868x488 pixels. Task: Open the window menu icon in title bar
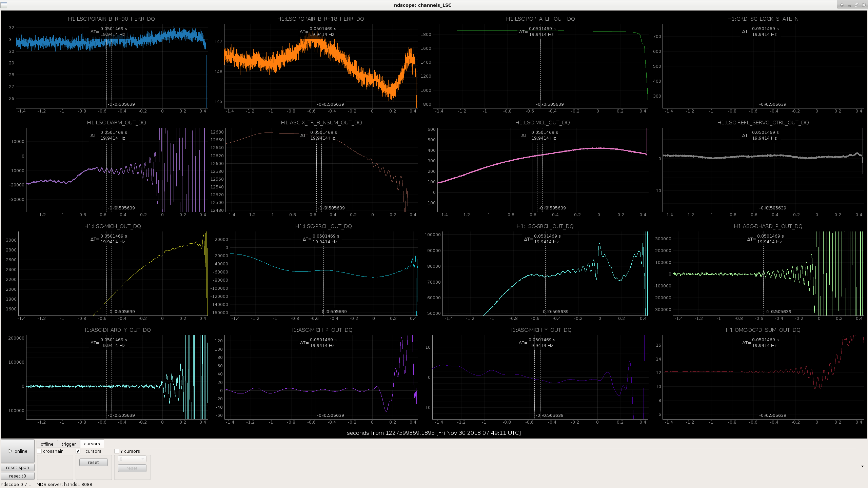pyautogui.click(x=4, y=5)
